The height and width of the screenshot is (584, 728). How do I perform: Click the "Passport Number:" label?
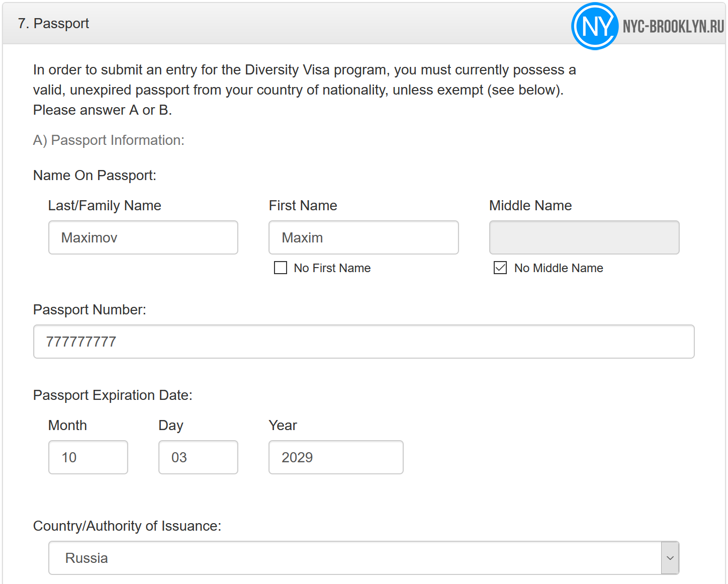[89, 310]
